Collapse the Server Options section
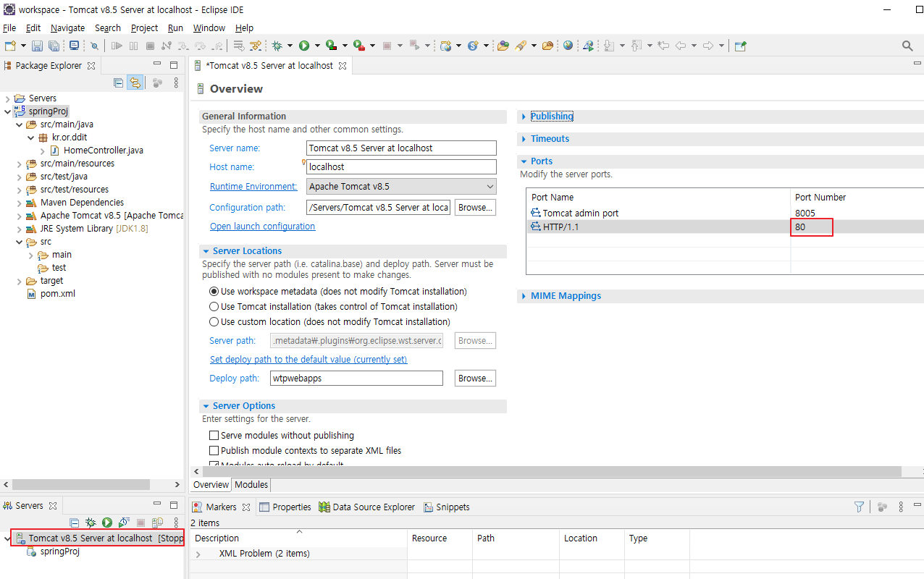 (206, 406)
